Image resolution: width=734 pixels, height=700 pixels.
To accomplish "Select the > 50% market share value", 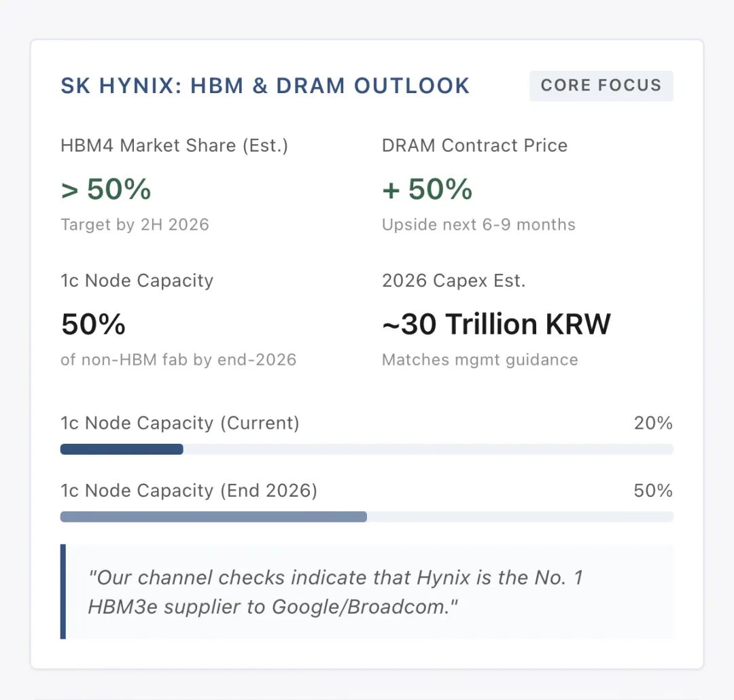I will (106, 190).
